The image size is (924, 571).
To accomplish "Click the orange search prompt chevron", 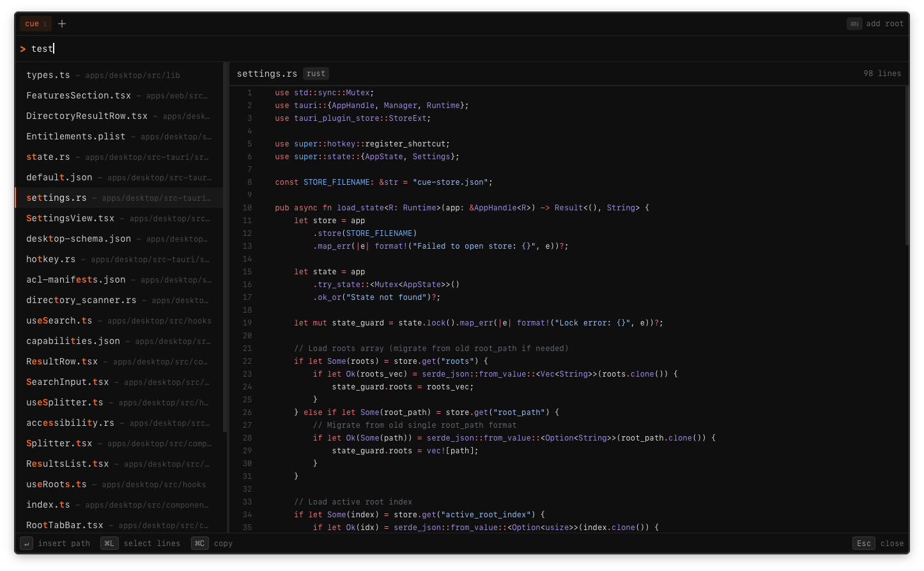I will coord(23,49).
